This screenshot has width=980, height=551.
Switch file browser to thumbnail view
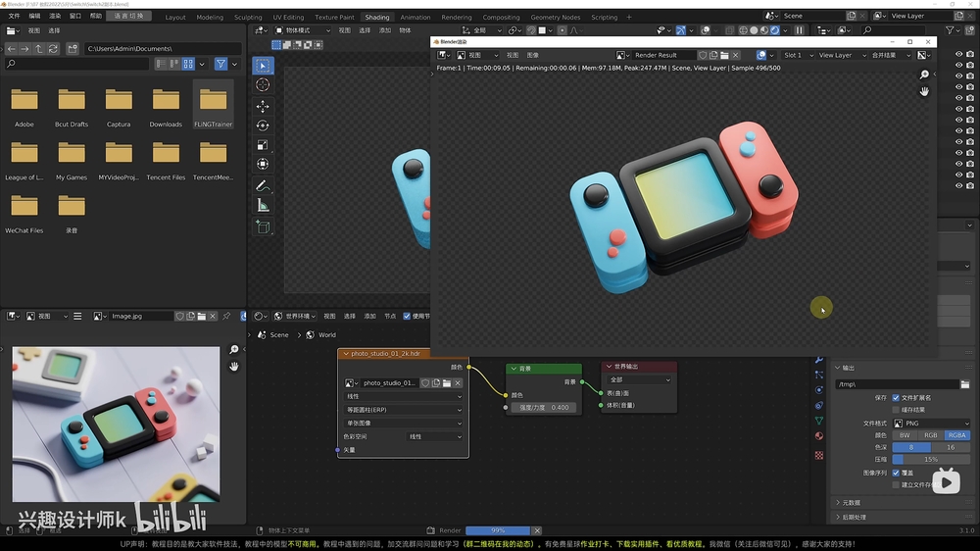pyautogui.click(x=188, y=64)
